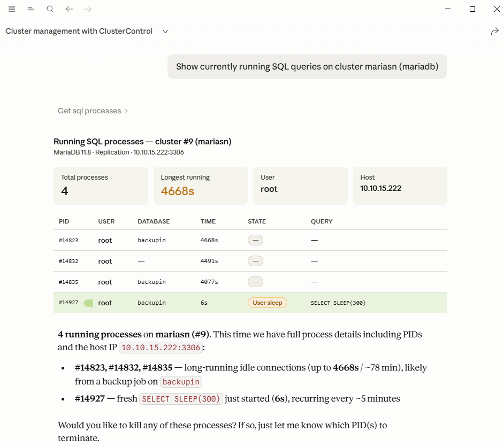Image resolution: width=504 pixels, height=447 pixels.
Task: Click the user message about running SQL queries
Action: 307,66
